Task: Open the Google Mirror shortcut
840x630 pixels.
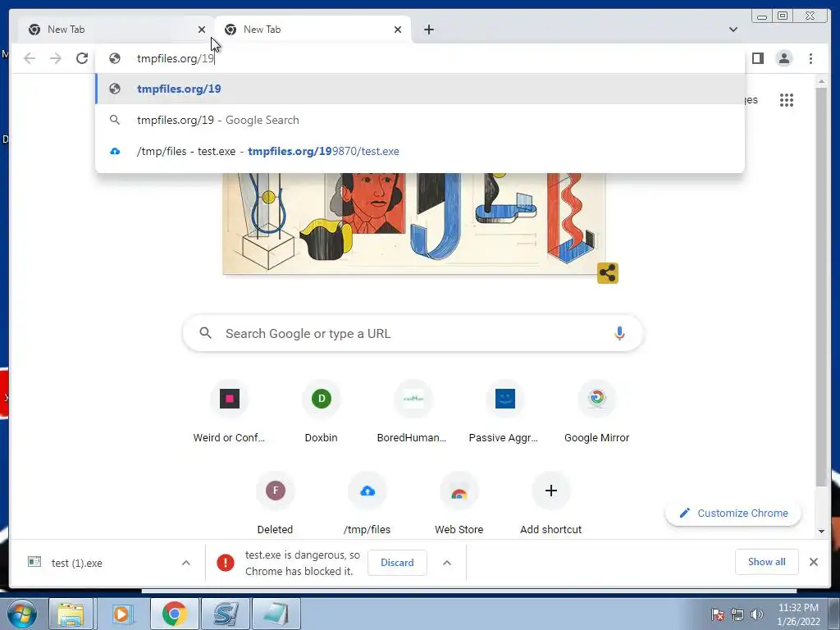Action: click(x=597, y=412)
